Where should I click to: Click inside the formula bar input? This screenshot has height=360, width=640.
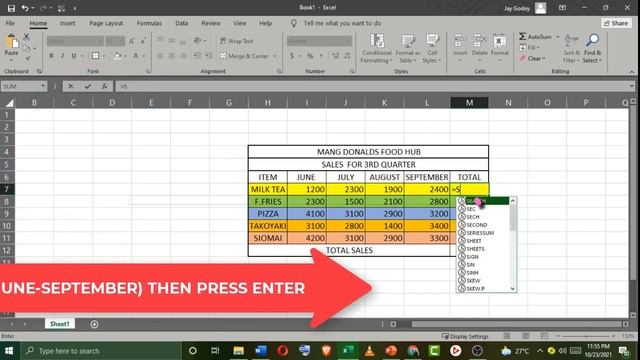coord(371,86)
